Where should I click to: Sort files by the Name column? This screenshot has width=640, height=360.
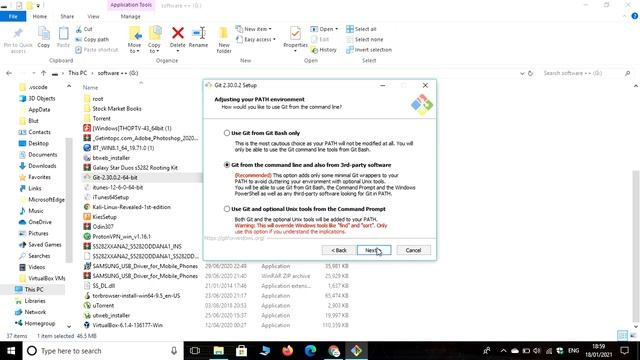tap(90, 87)
